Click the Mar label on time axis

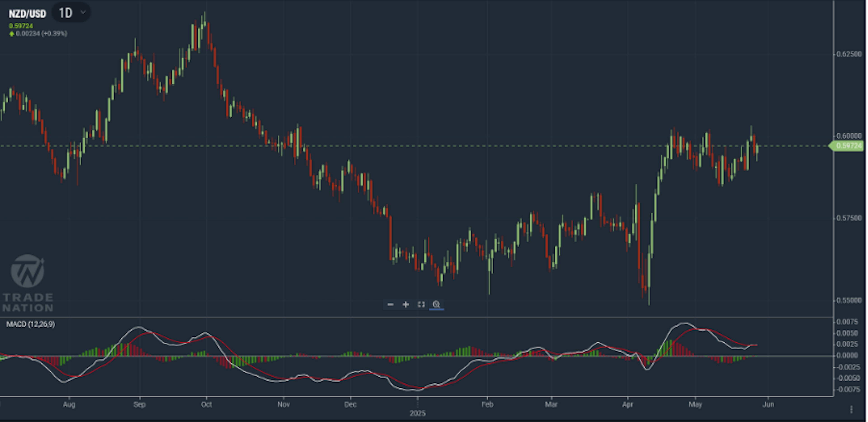[551, 404]
